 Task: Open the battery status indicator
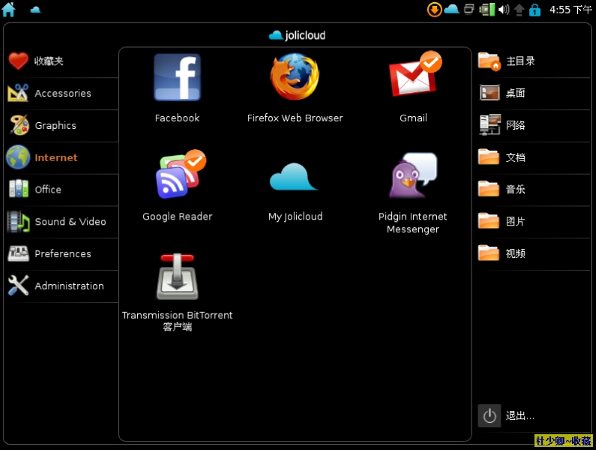[487, 10]
